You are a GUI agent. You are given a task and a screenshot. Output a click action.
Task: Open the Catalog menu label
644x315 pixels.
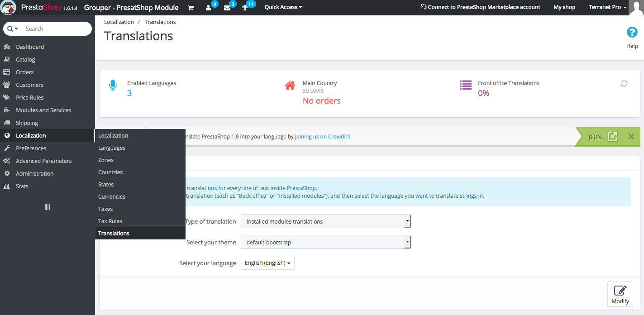pos(25,60)
